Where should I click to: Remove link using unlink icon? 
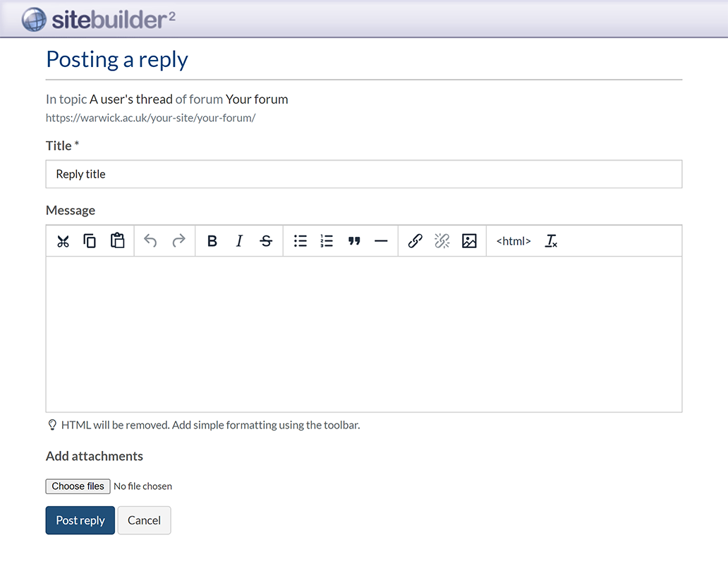click(x=442, y=241)
